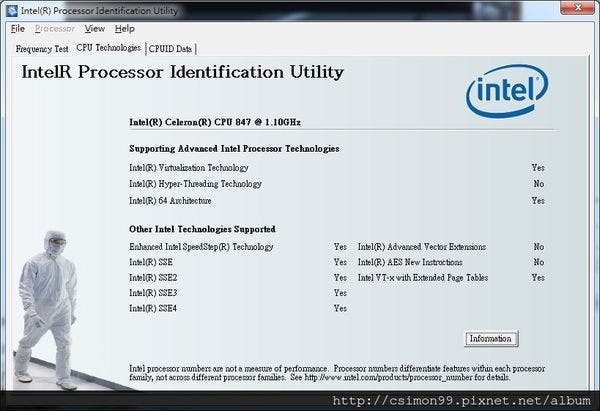Click the Enhanced Intel SpeedStep Technology label
The width and height of the screenshot is (600, 411).
pyautogui.click(x=201, y=246)
